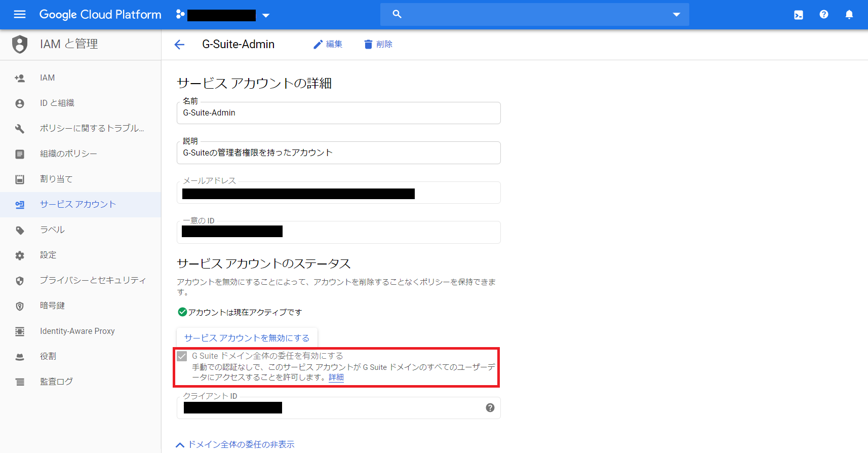This screenshot has height=453, width=868.
Task: Click the 監査ログ list icon
Action: pos(20,382)
